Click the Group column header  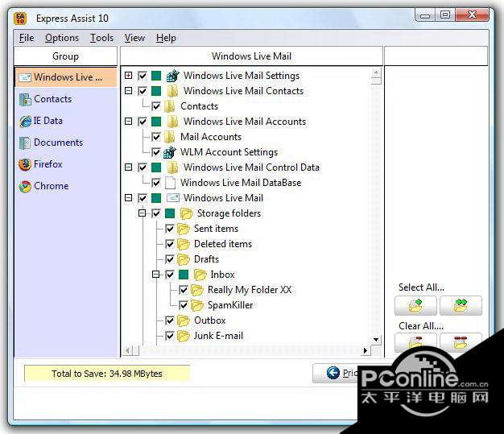[x=65, y=56]
